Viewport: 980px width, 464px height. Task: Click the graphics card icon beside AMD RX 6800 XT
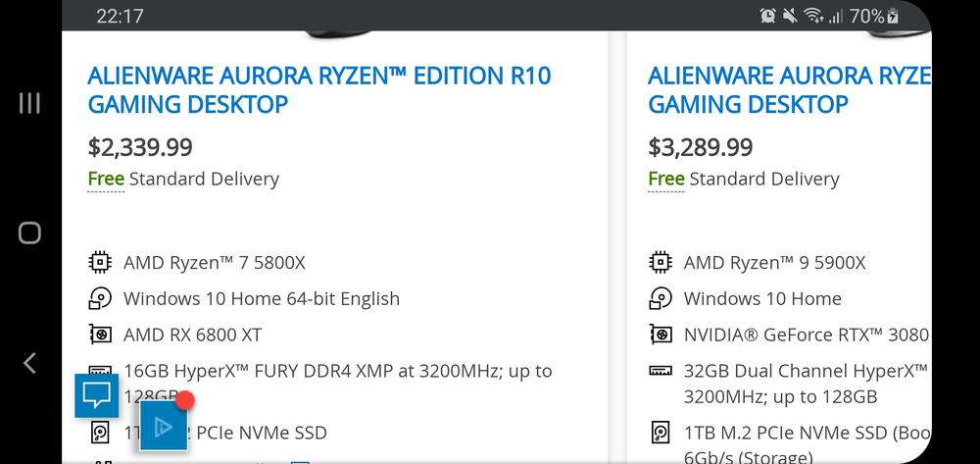point(100,335)
